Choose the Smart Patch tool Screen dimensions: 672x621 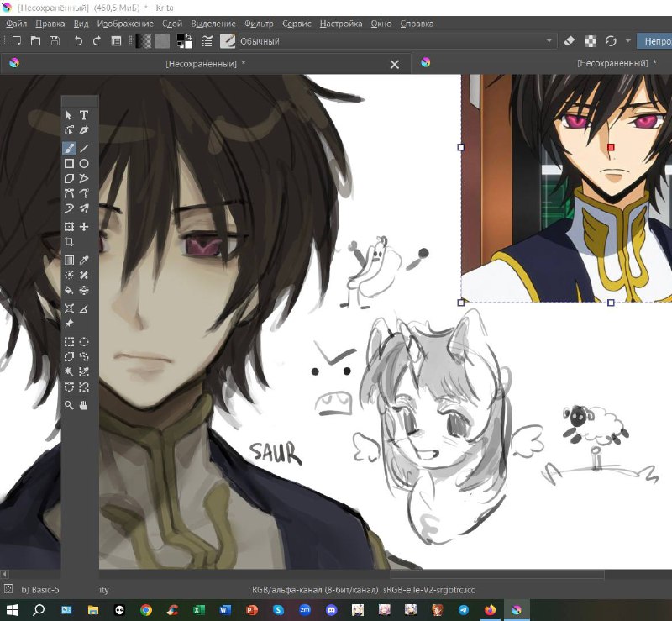(x=84, y=275)
